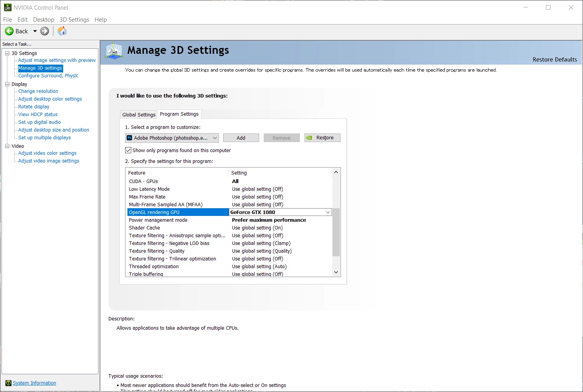Image resolution: width=583 pixels, height=392 pixels.
Task: Click NVIDIA Control Panel title bar icon
Action: pos(7,7)
